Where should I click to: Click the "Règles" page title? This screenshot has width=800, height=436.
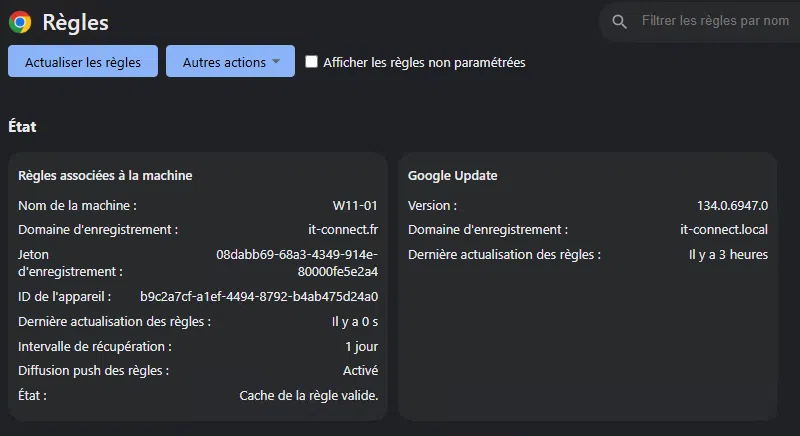pyautogui.click(x=76, y=21)
